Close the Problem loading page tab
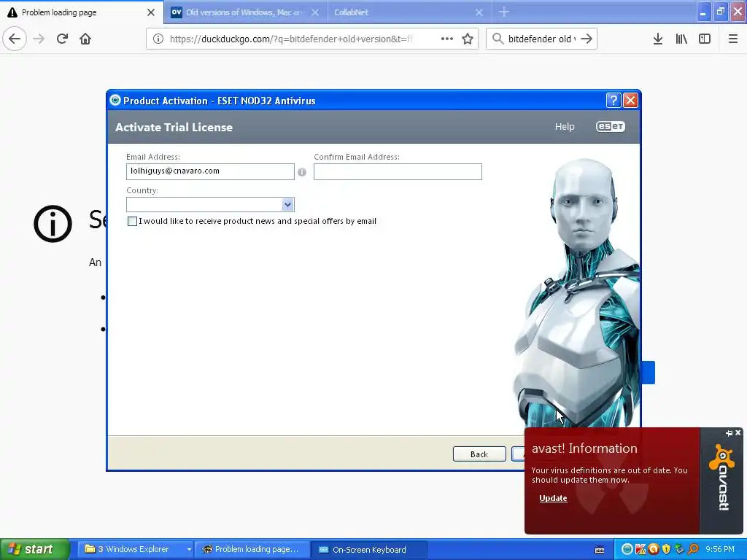The image size is (747, 560). (151, 12)
